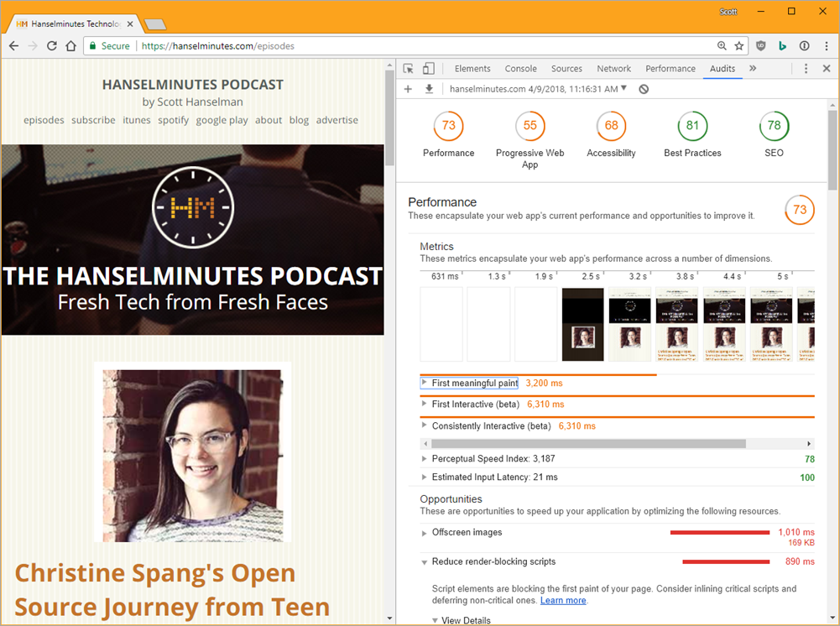Viewport: 840px width, 626px height.
Task: Jump to the Progressive Web App score 55
Action: click(530, 126)
